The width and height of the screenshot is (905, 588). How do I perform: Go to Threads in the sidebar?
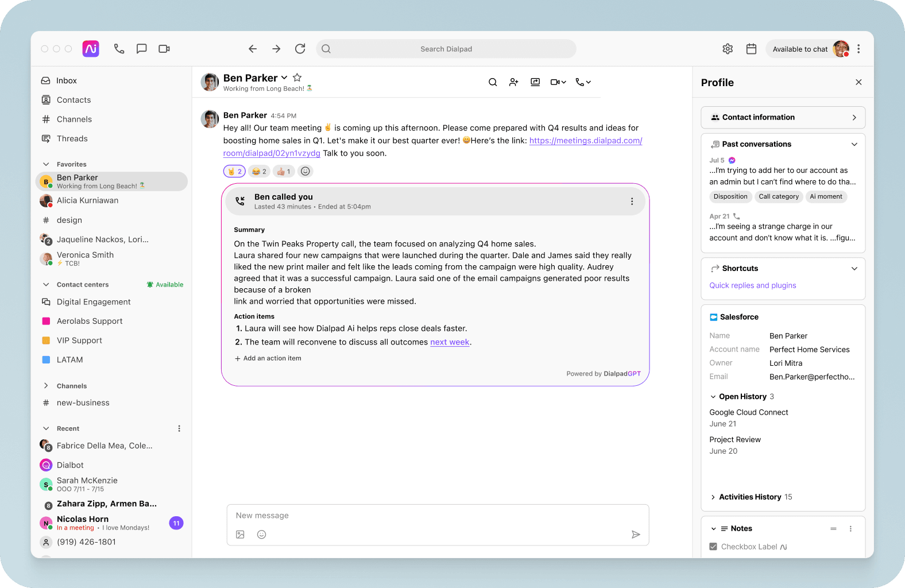(x=72, y=139)
